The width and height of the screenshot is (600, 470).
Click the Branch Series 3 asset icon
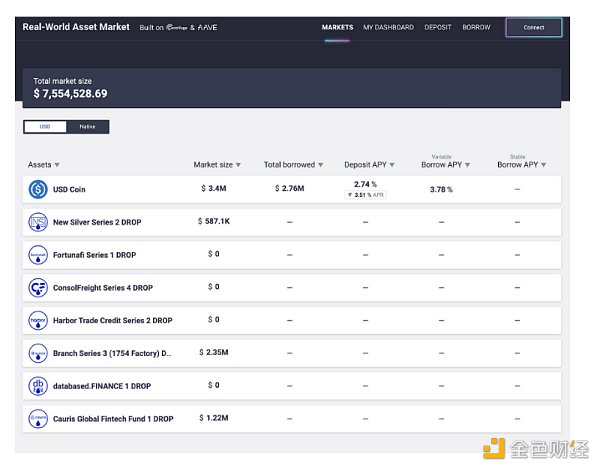[x=38, y=353]
